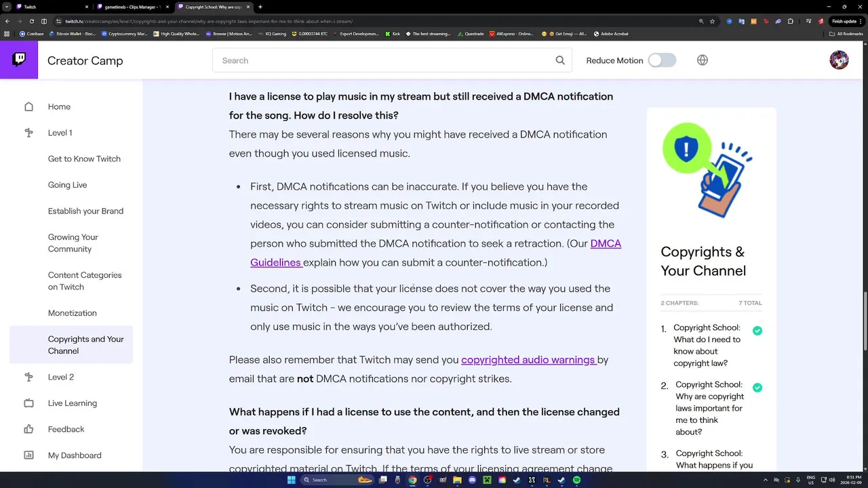Open the Coinbase bookmark
The image size is (868, 488).
(32, 33)
